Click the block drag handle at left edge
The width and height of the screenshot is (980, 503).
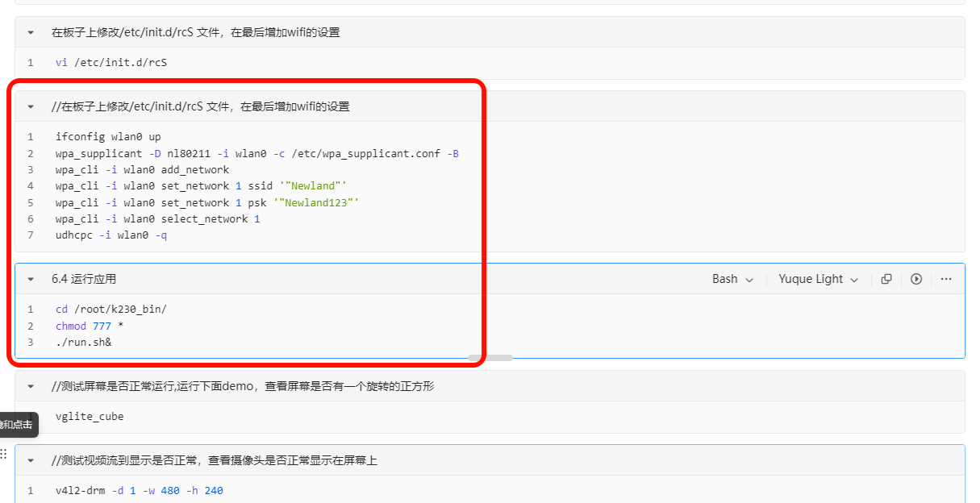coord(3,454)
